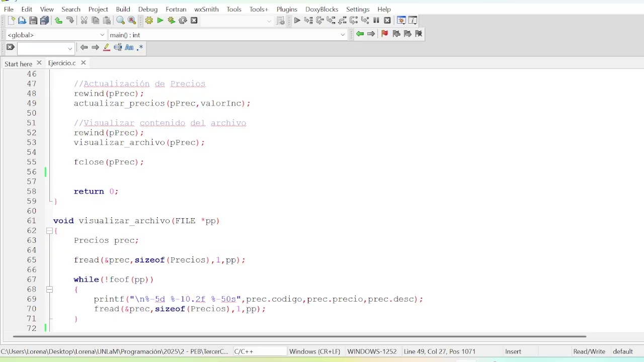644x362 pixels.
Task: Click the Open file toolbar icon
Action: click(x=22, y=21)
